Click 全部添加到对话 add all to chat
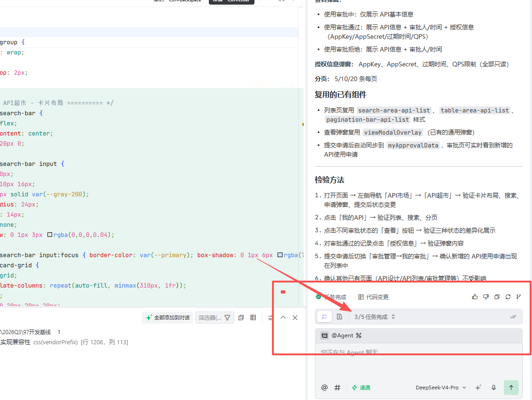 (168, 318)
